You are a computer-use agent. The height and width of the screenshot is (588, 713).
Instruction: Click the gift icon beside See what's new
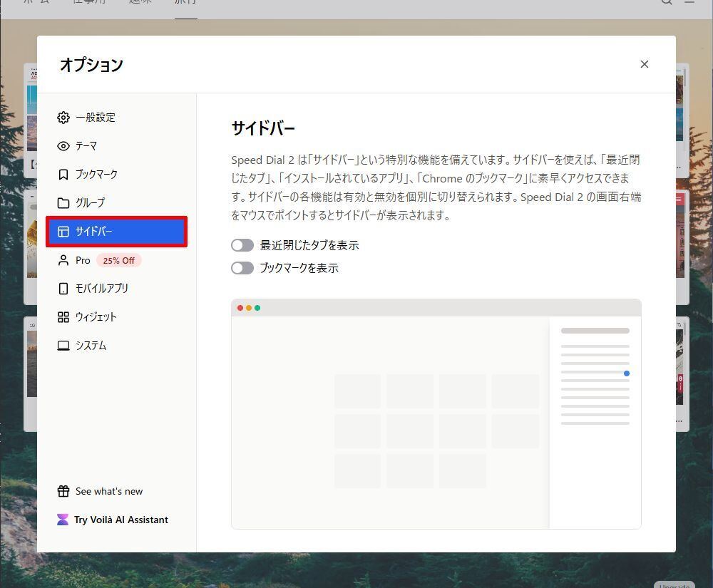[x=63, y=491]
